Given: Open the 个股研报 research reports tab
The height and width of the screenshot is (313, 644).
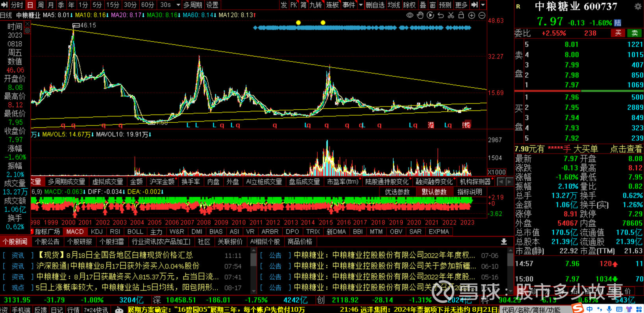Looking at the screenshot, I should tap(80, 241).
